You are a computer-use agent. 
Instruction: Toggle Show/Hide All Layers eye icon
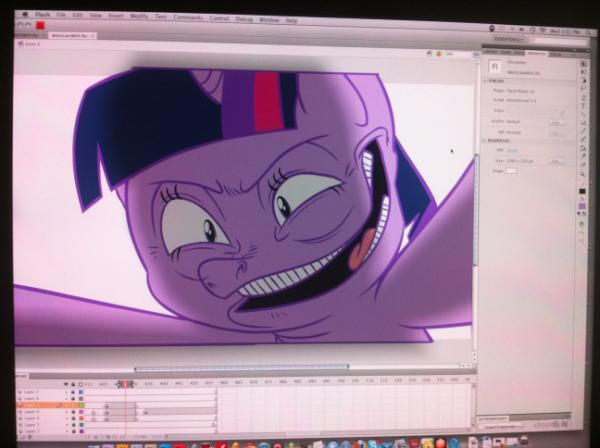pyautogui.click(x=66, y=384)
